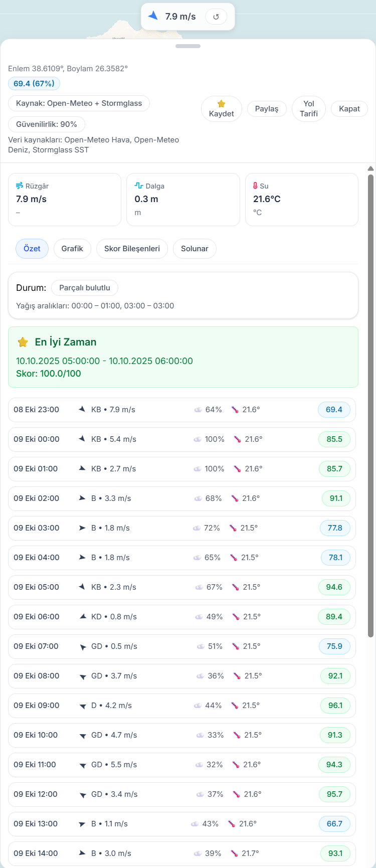Click the bottom sheet drag handle
This screenshot has width=376, height=868.
point(188,46)
